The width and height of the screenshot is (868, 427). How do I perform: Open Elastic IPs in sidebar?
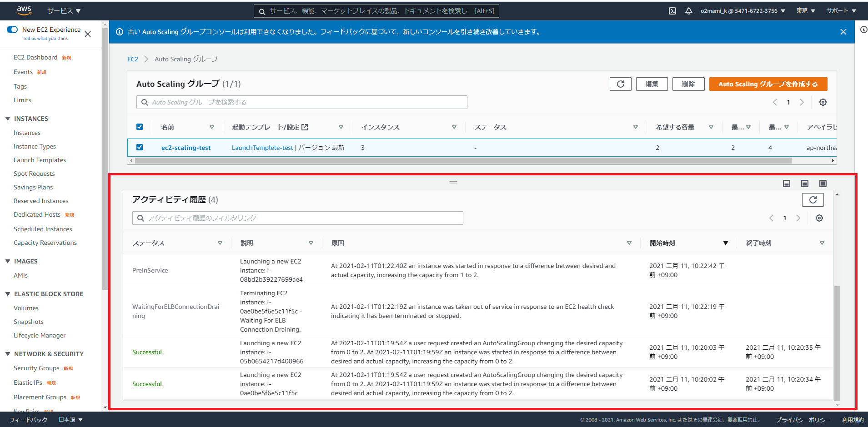tap(28, 382)
